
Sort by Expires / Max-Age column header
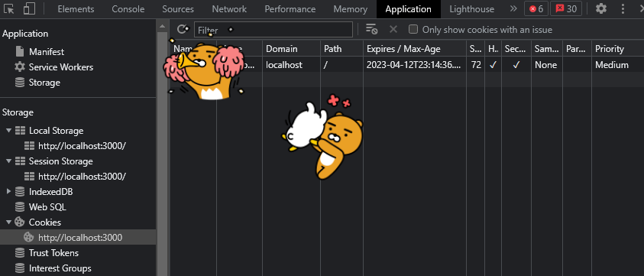pyautogui.click(x=415, y=48)
